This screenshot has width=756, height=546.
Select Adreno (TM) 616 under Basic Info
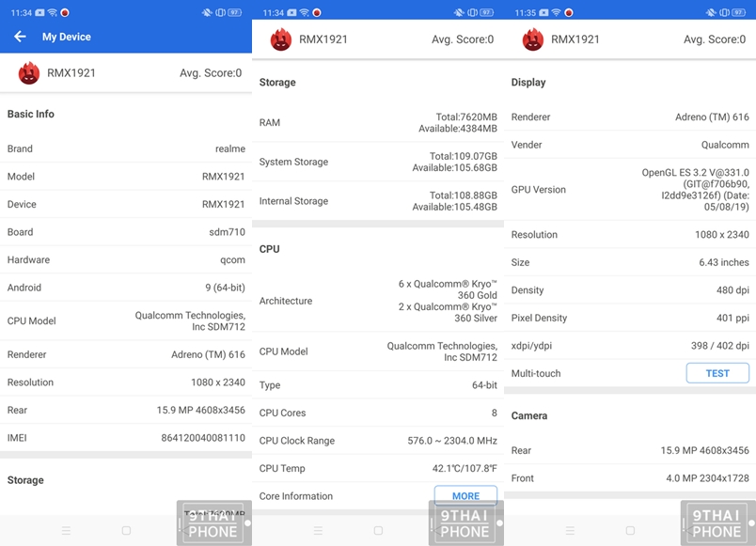point(209,354)
